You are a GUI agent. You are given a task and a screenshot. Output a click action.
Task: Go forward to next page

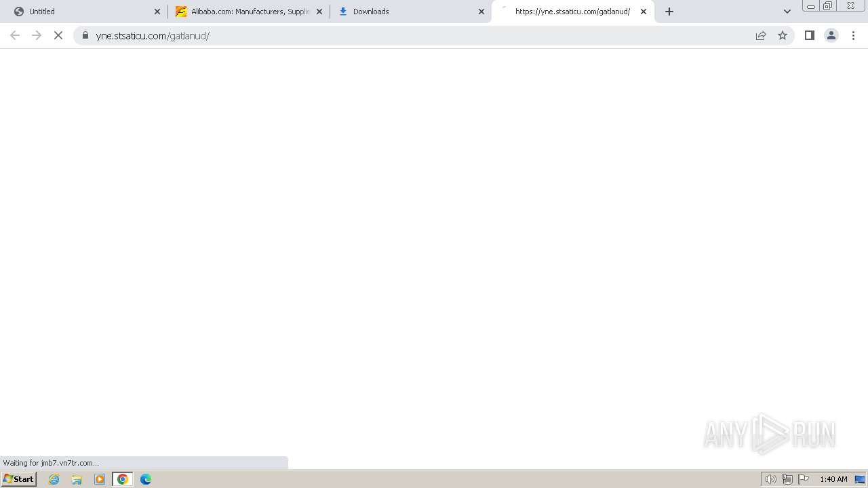pos(37,35)
